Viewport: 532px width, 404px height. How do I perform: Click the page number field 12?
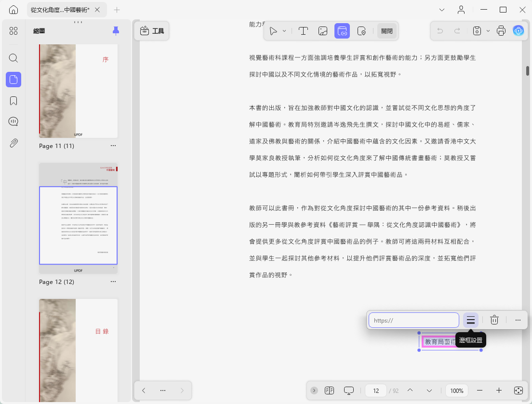376,391
